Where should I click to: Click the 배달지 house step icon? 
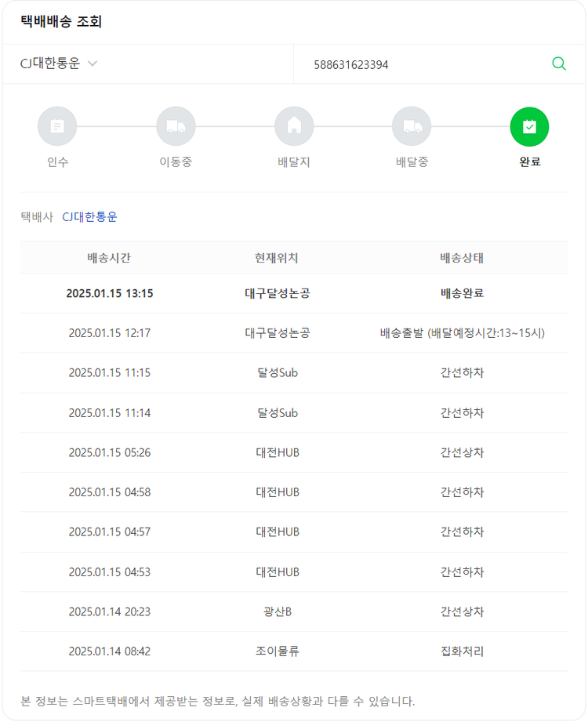pyautogui.click(x=294, y=126)
